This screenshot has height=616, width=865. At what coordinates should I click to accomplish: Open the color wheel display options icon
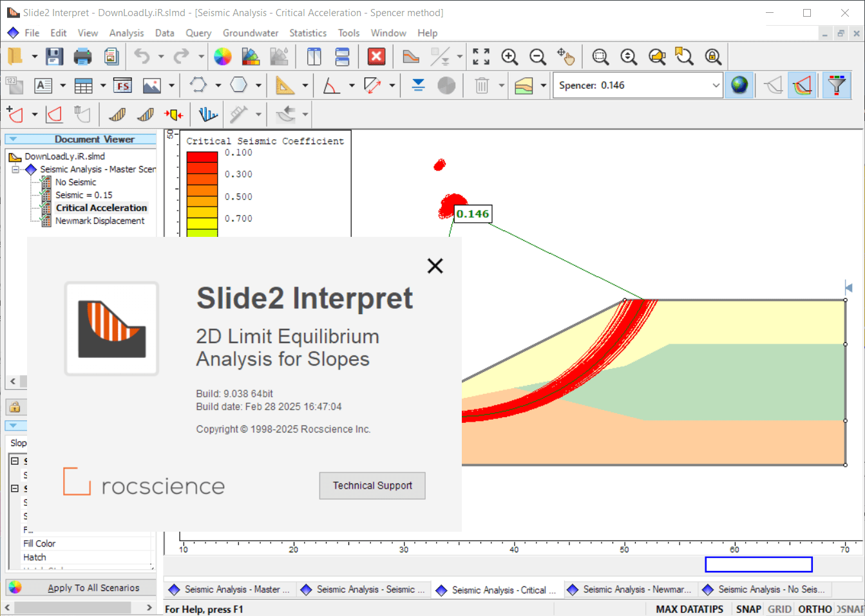222,57
